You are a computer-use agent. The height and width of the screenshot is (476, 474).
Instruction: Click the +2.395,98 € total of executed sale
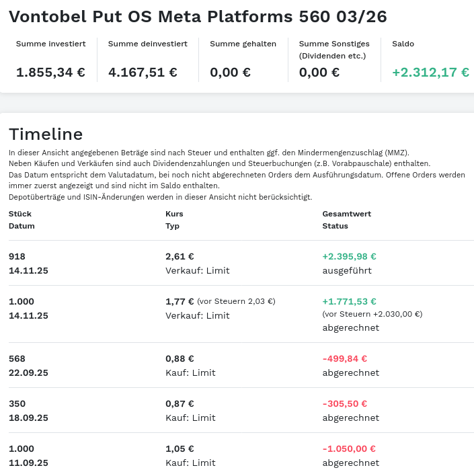pos(349,256)
